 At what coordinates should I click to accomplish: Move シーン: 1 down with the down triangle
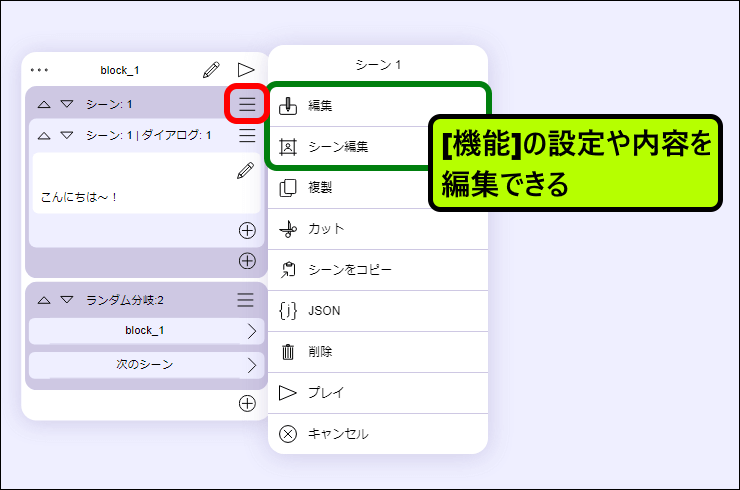point(66,104)
